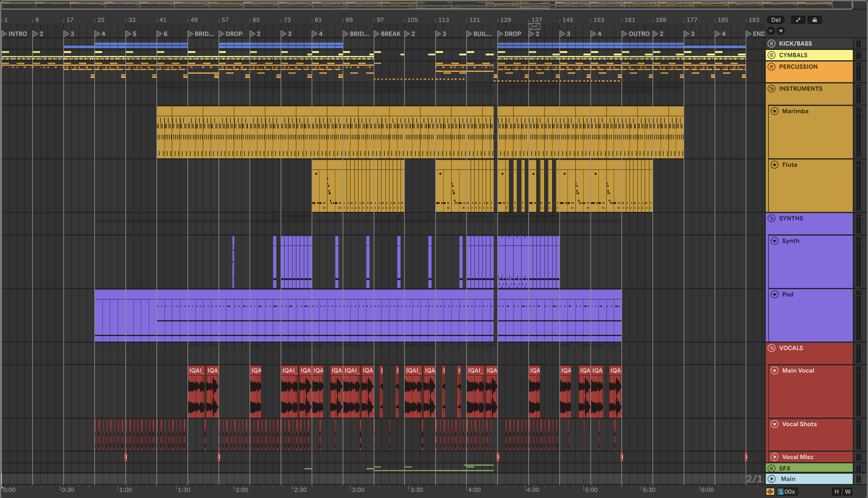Click the crossed box marker above bar 137
Viewport: 868px width, 498px height.
coord(534,26)
